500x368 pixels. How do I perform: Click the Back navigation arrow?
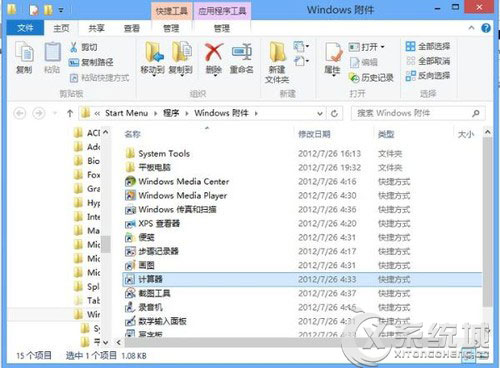click(20, 113)
